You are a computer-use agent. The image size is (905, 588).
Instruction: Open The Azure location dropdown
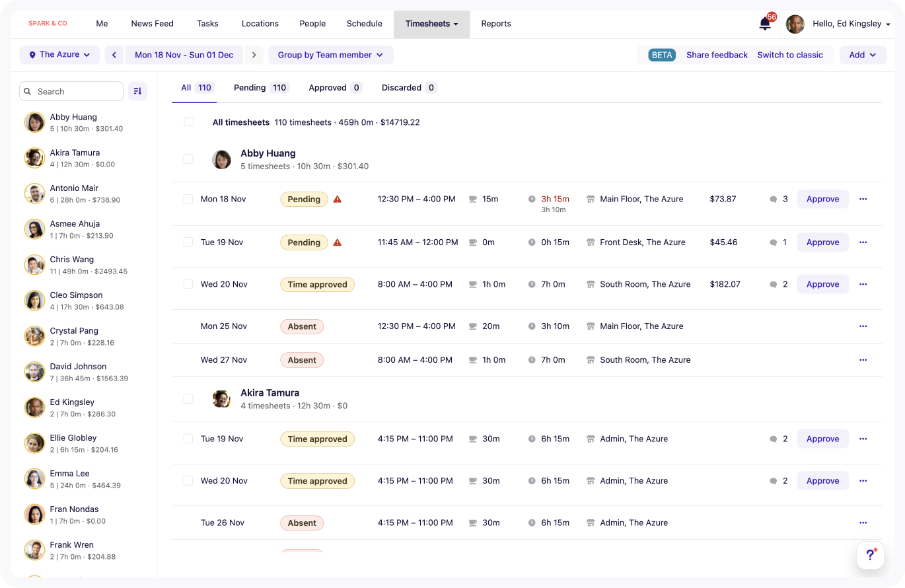coord(59,55)
